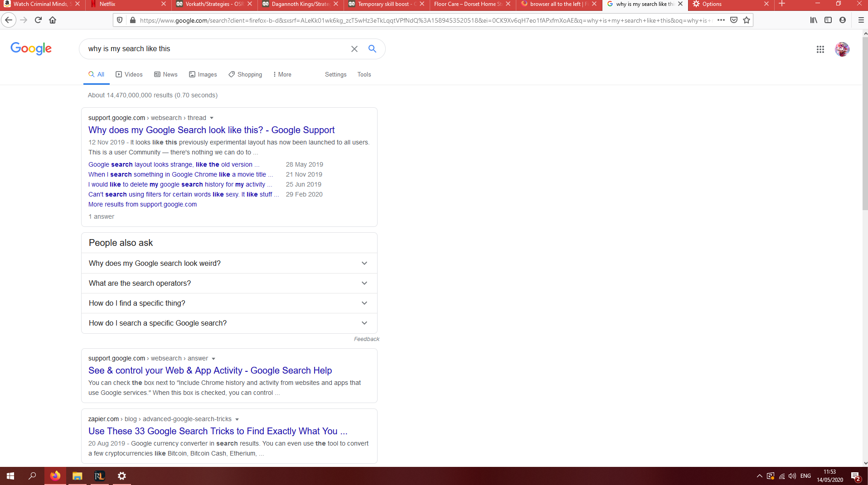Open search Settings menu
868x485 pixels.
[335, 74]
